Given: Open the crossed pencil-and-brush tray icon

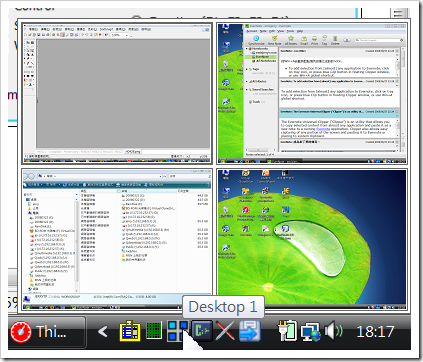Looking at the screenshot, I should (x=225, y=331).
